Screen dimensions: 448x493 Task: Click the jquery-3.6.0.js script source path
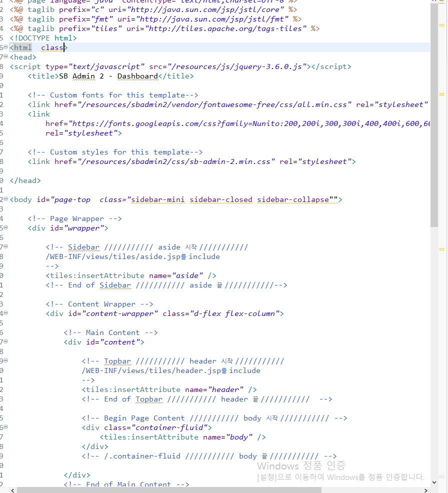click(x=237, y=66)
